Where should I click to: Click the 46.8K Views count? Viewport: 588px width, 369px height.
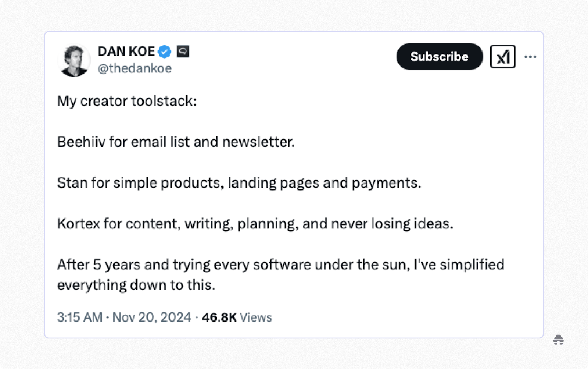[x=237, y=317]
